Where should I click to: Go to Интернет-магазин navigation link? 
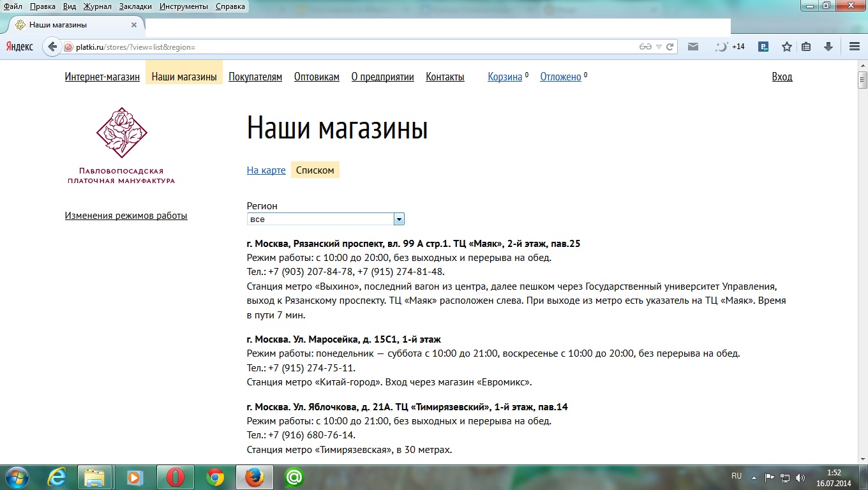(x=102, y=77)
